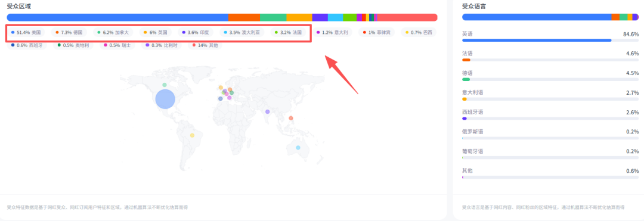Select the 0.6% 西班牙 legend chip

pos(27,45)
